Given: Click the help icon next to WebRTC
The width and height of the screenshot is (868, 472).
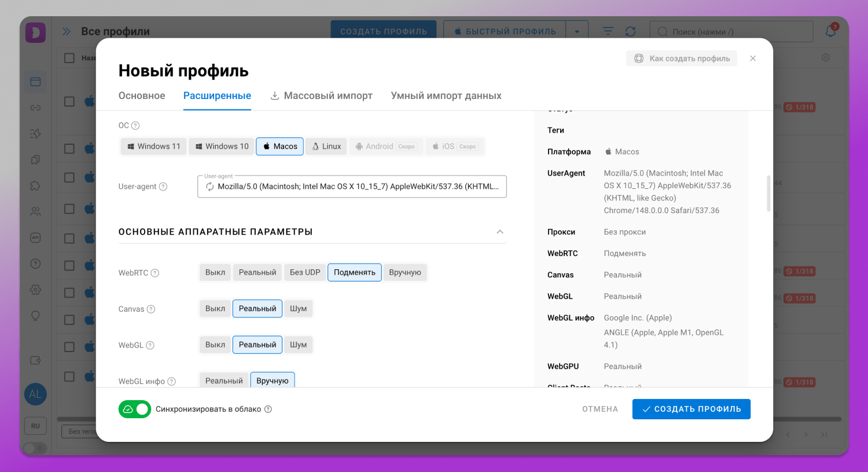Looking at the screenshot, I should click(x=155, y=273).
